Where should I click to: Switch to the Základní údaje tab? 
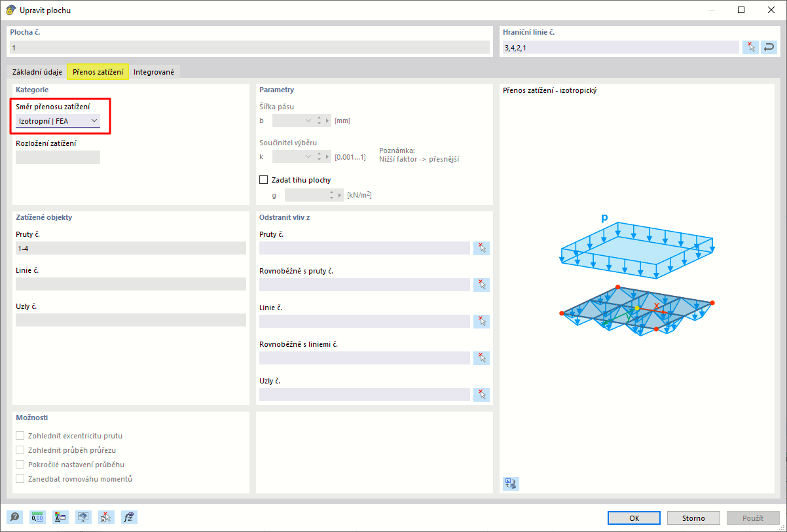[37, 72]
